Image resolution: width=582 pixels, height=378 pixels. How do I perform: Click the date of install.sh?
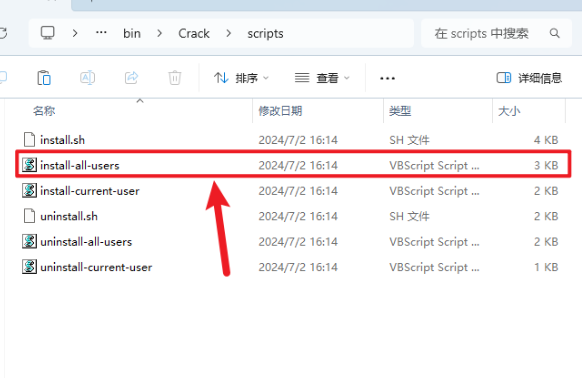coord(298,140)
